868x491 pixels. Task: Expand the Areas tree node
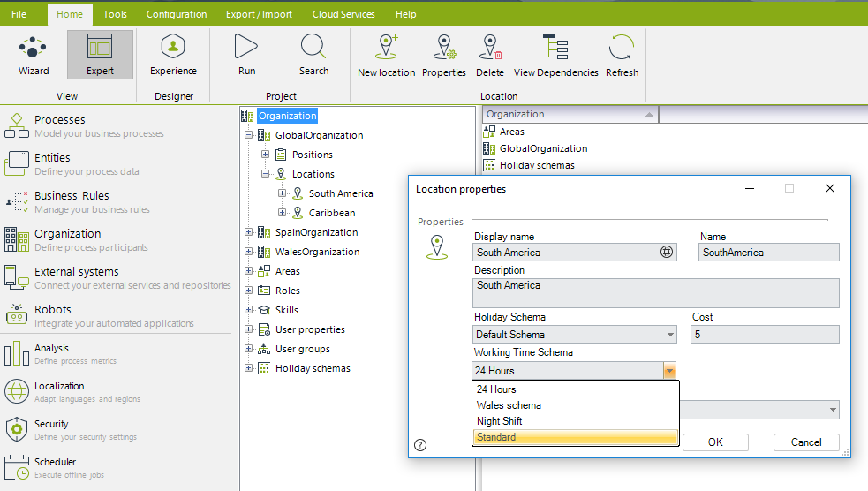[248, 271]
